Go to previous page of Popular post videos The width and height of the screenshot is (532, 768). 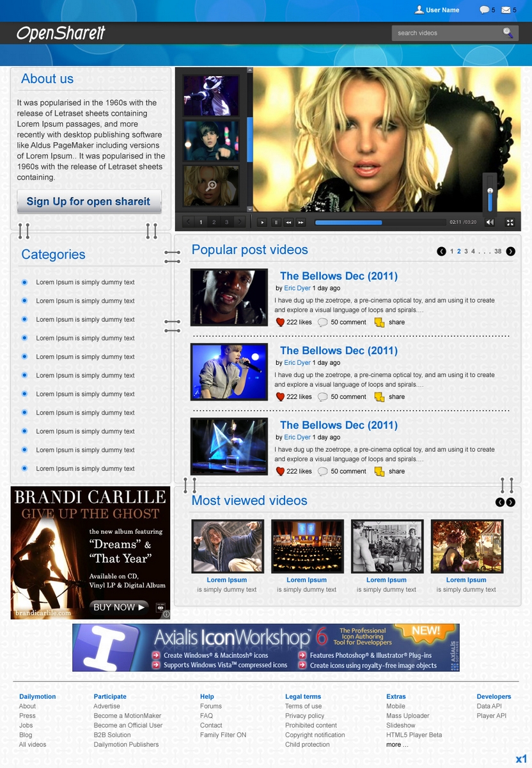[x=441, y=252]
